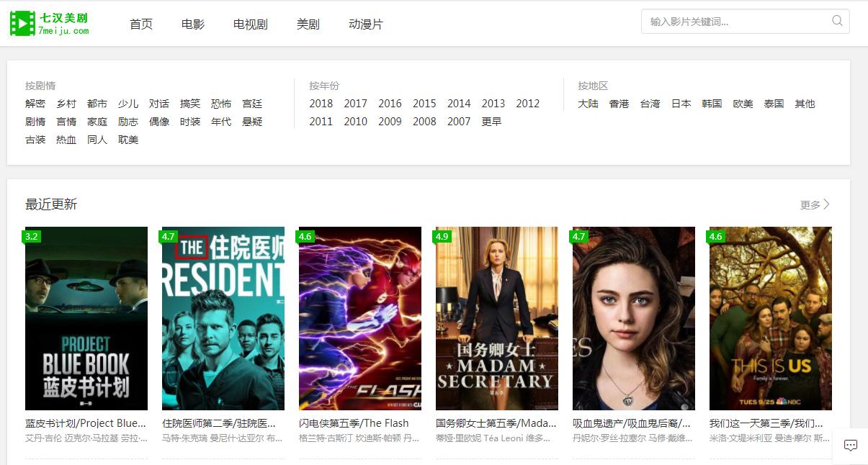Open the 吸血鬼遗产 poster thumbnail
The image size is (868, 465).
click(634, 318)
